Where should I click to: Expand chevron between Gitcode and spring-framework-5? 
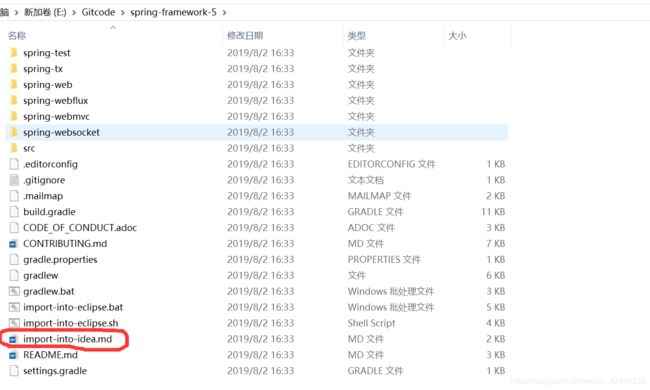click(x=123, y=12)
